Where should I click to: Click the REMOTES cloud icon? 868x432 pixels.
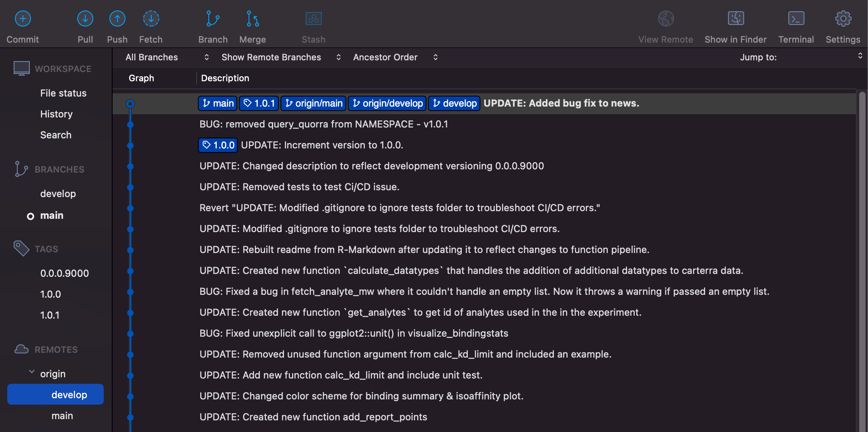(x=21, y=349)
